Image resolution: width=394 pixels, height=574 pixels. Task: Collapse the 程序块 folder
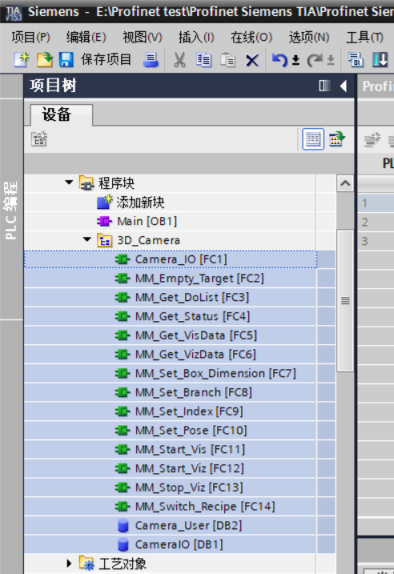tap(69, 182)
